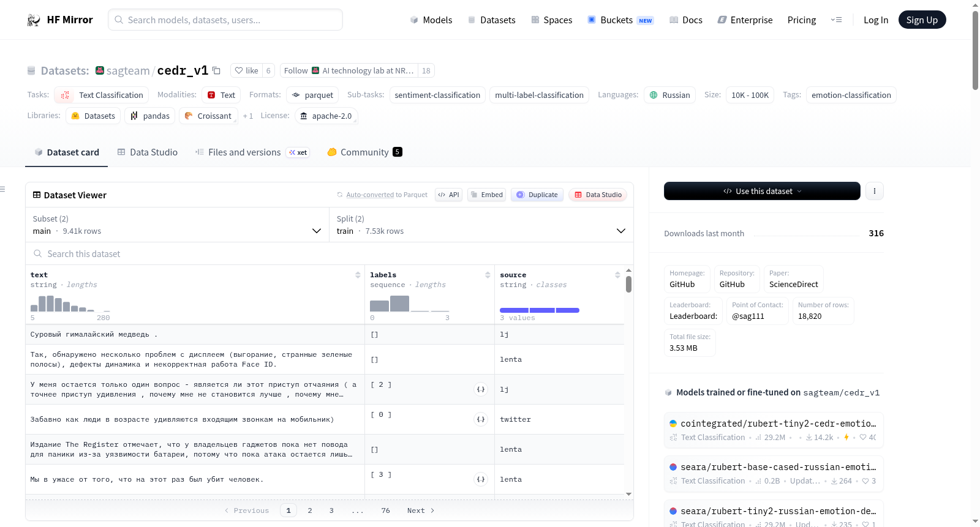The width and height of the screenshot is (980, 527).
Task: Click the sagteam organization link
Action: tap(128, 70)
